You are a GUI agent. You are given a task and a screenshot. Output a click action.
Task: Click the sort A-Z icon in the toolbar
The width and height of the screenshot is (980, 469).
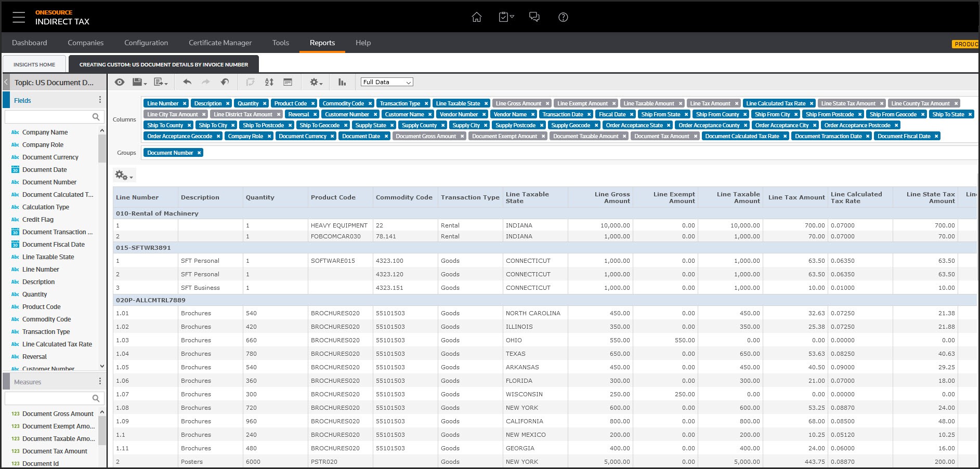click(x=269, y=82)
